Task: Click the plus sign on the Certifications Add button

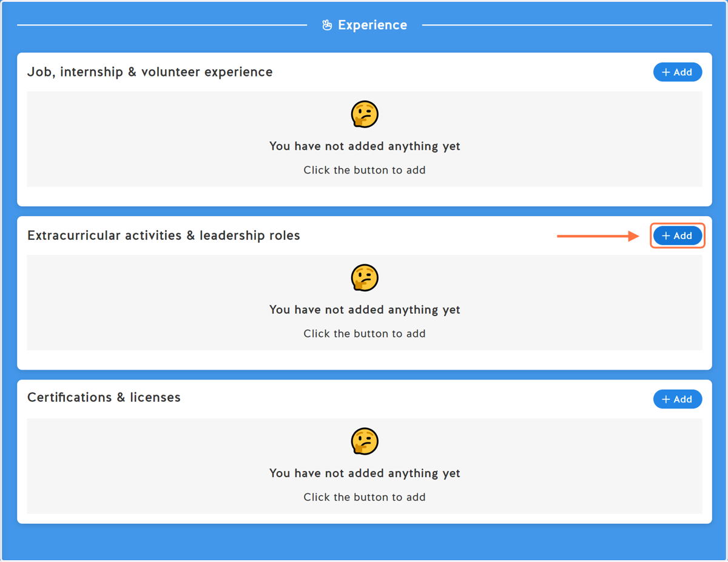Action: click(666, 399)
